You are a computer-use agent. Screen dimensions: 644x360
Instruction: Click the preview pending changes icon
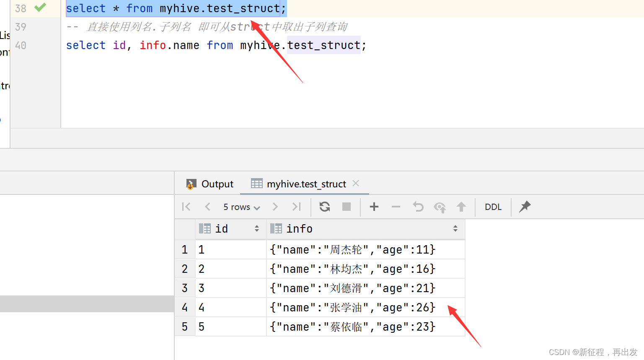(440, 207)
